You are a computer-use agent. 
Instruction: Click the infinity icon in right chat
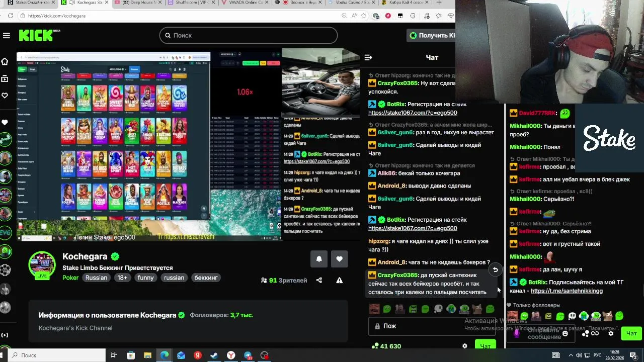point(595,333)
